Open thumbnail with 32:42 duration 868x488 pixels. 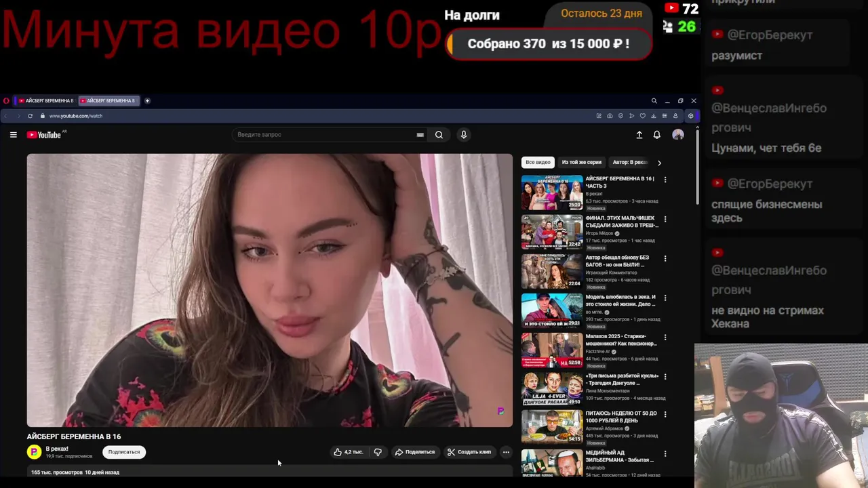(552, 232)
